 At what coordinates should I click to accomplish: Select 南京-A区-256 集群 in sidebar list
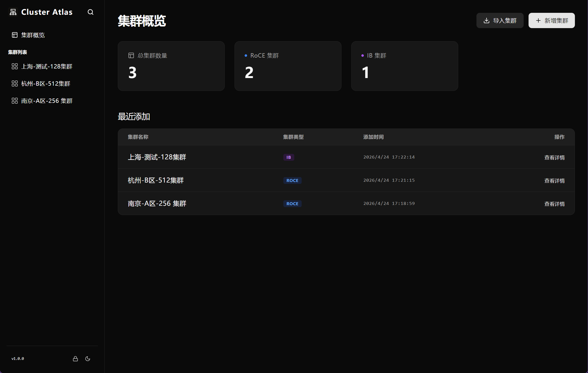[x=47, y=101]
